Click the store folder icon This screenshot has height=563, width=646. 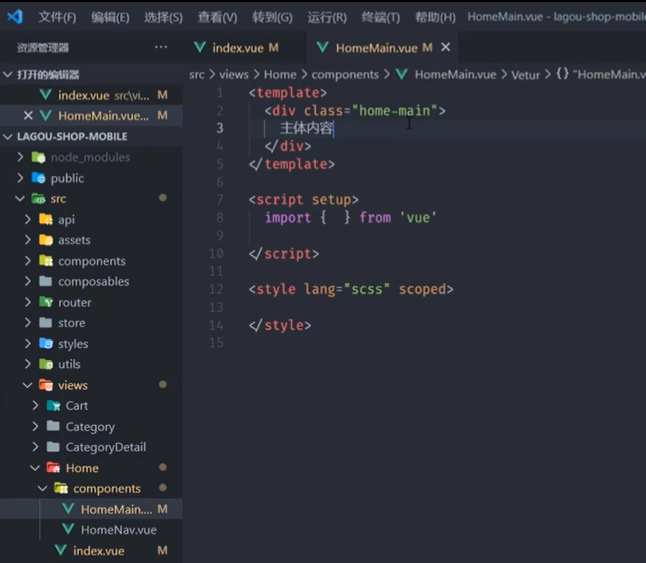click(x=45, y=322)
